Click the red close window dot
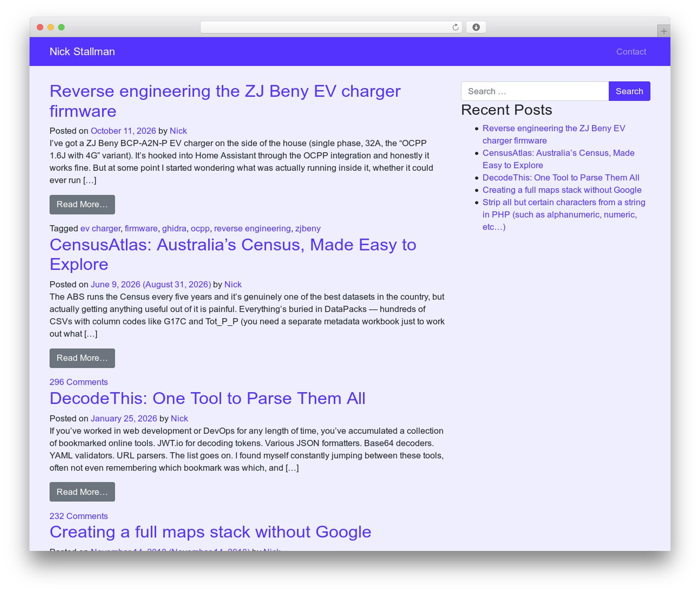700x593 pixels. (x=40, y=27)
